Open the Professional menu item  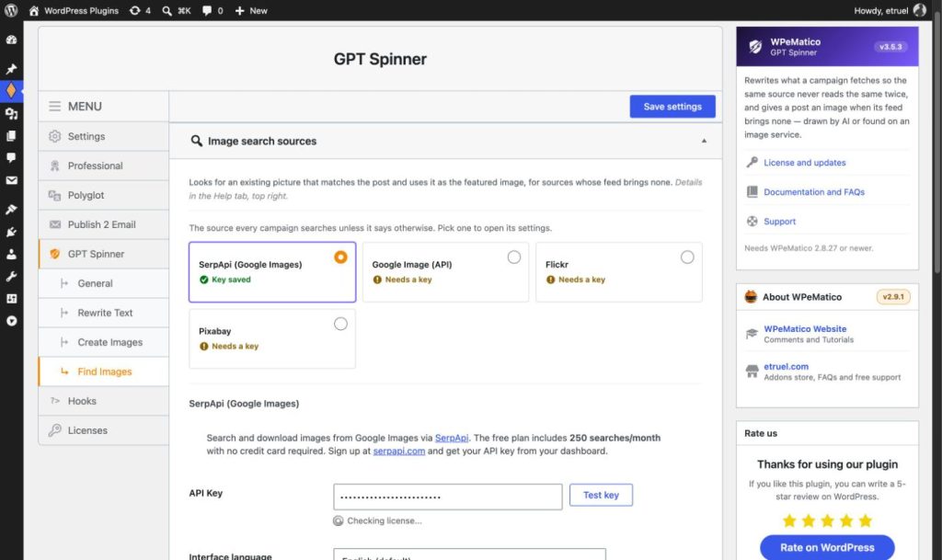coord(103,166)
